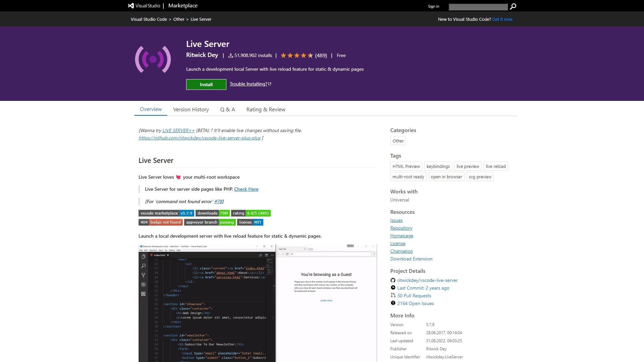Select the HTML Preview tag
Viewport: 644px width, 362px height.
tap(406, 166)
